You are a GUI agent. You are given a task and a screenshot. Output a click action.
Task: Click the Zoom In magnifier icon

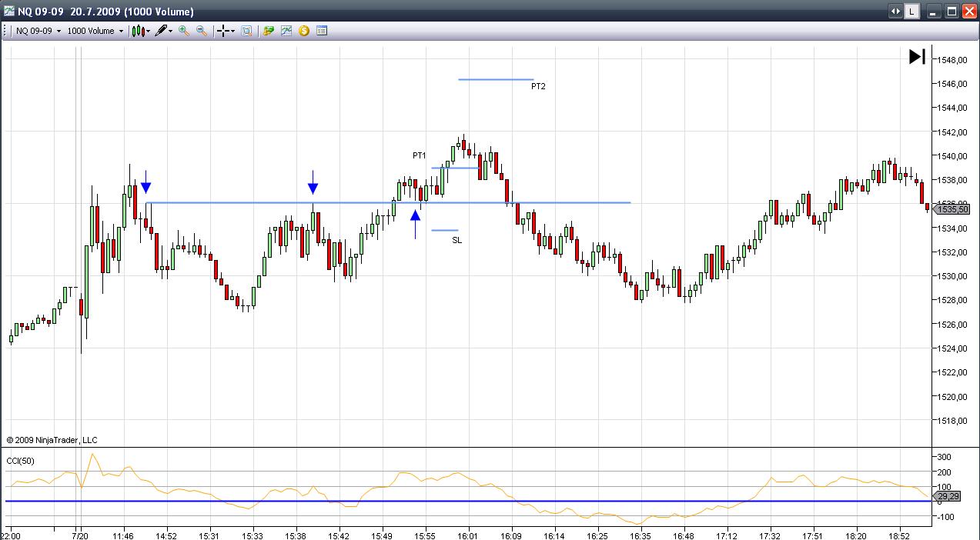point(183,31)
